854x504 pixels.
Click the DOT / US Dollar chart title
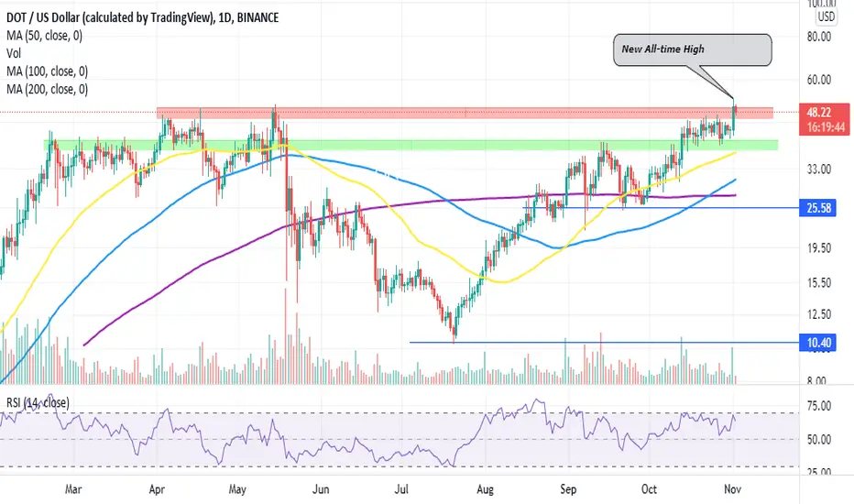point(143,17)
